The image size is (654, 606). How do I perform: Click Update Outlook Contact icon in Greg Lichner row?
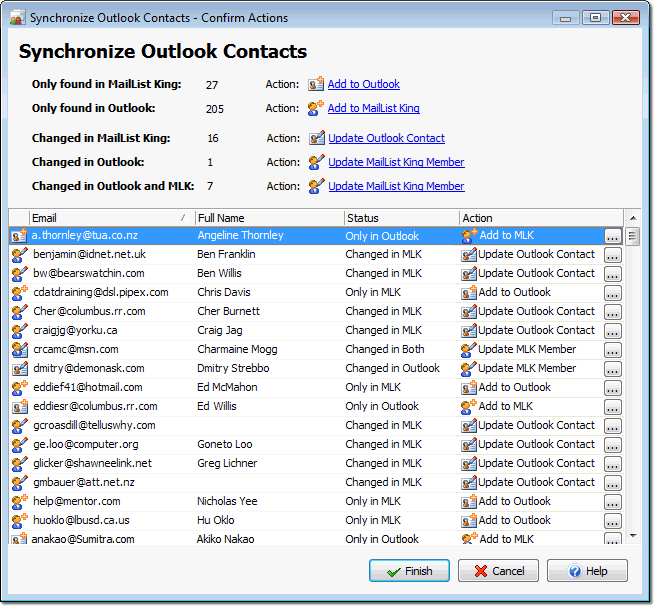[469, 463]
